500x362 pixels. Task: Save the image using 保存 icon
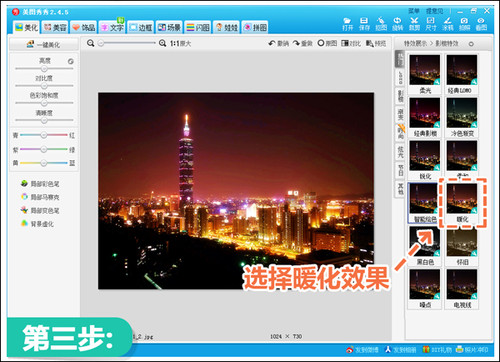(x=364, y=24)
